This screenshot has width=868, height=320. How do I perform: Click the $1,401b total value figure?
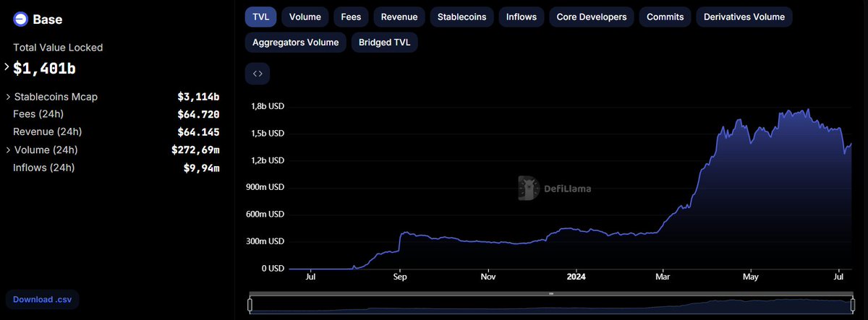click(x=44, y=69)
